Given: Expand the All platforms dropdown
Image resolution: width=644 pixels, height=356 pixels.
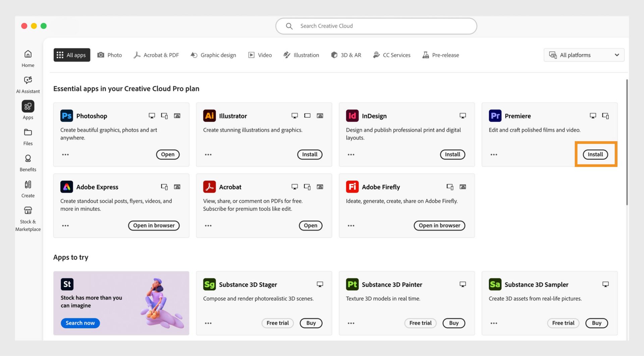Looking at the screenshot, I should (x=584, y=55).
